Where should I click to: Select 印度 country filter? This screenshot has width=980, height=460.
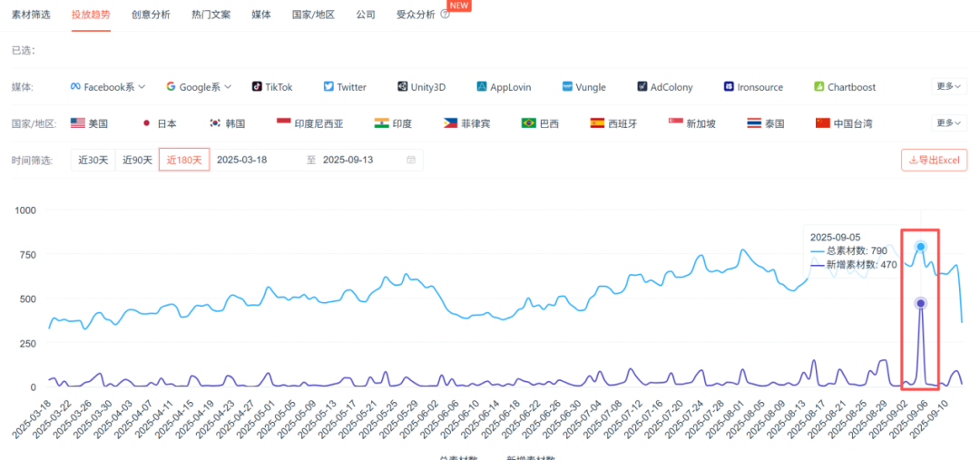pos(393,123)
